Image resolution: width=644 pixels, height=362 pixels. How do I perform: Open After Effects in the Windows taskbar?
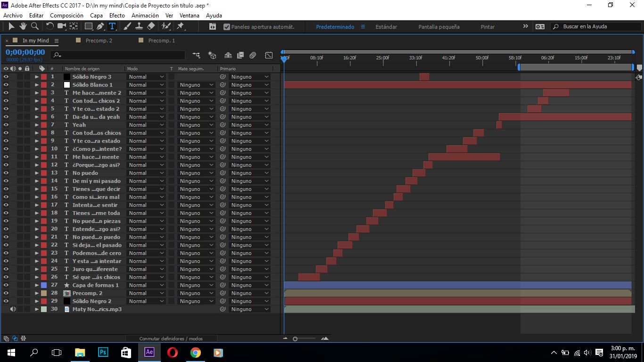pyautogui.click(x=149, y=352)
